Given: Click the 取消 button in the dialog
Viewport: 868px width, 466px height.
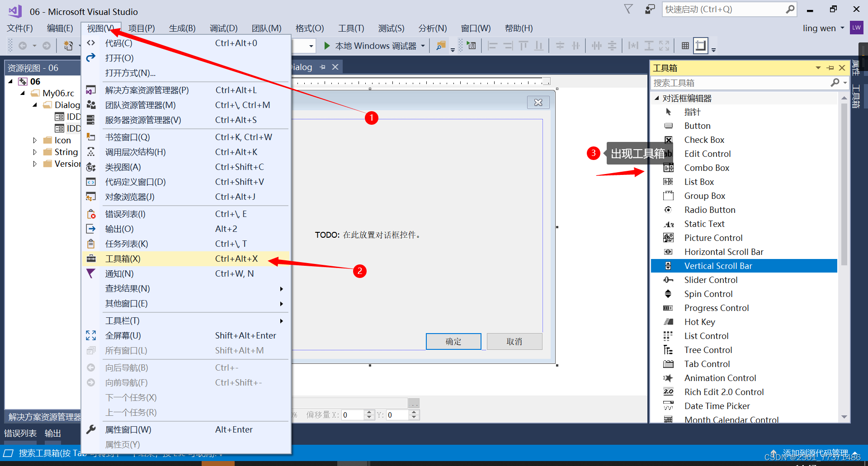Looking at the screenshot, I should [x=514, y=341].
